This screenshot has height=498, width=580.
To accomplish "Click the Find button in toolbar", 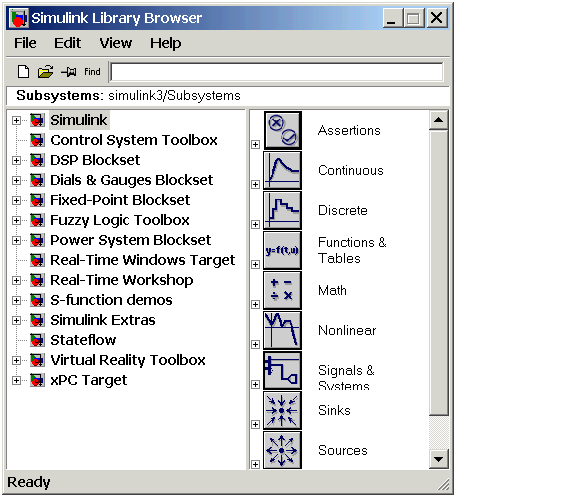I will pos(92,71).
